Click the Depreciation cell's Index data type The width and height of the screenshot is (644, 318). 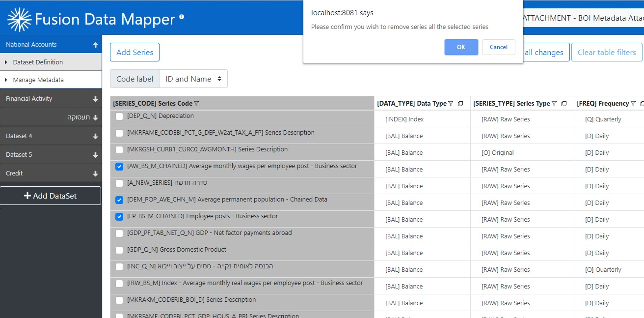404,119
